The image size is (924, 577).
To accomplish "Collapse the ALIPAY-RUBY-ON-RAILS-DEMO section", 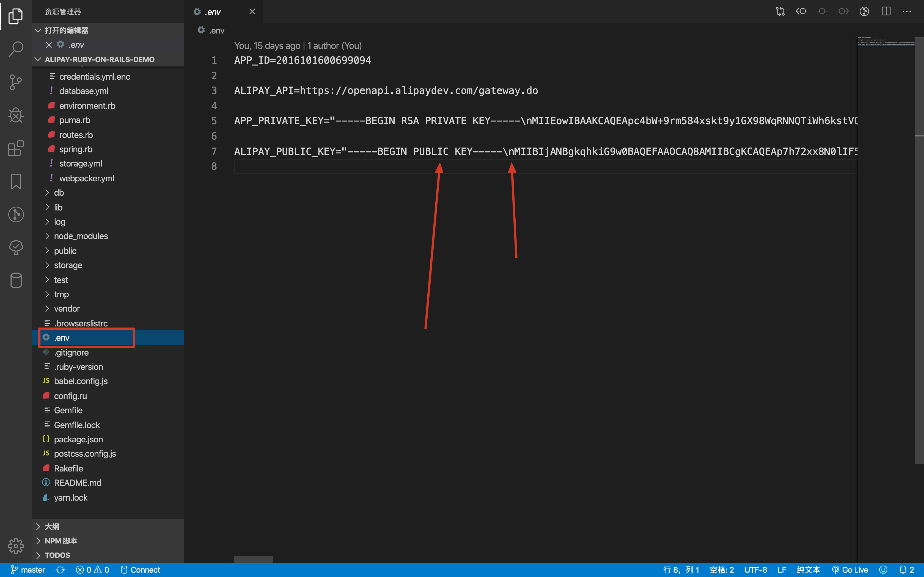I will point(99,60).
